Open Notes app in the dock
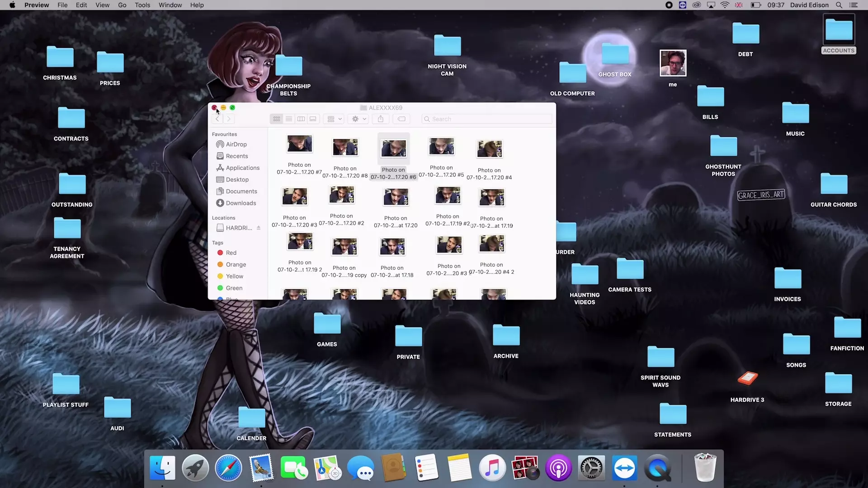Screen dimensions: 868x488 [459, 468]
